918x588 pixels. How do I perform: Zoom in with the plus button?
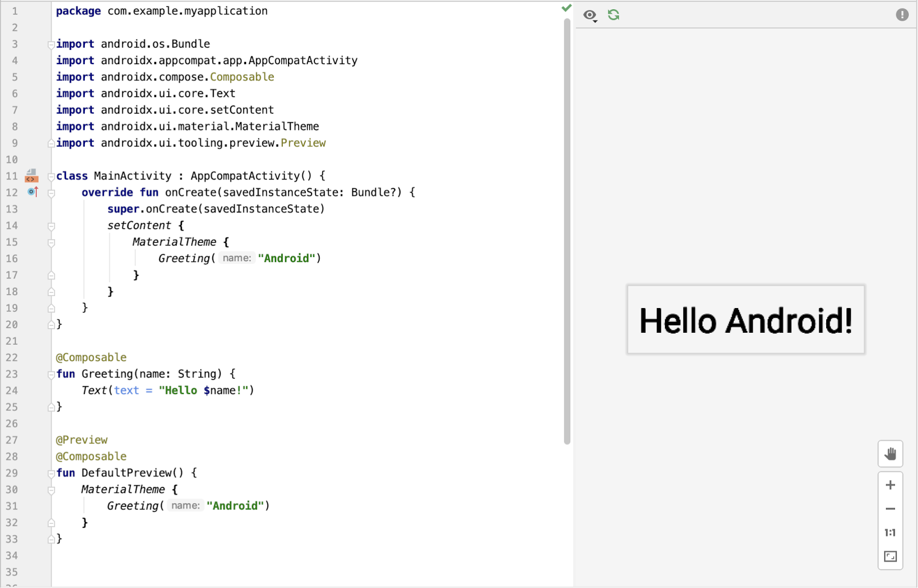click(x=890, y=485)
